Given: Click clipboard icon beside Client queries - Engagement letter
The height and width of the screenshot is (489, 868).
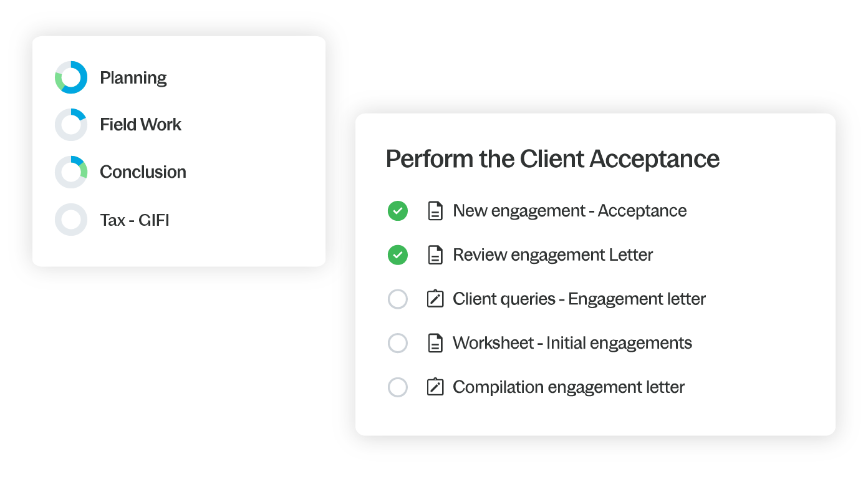Looking at the screenshot, I should [435, 299].
